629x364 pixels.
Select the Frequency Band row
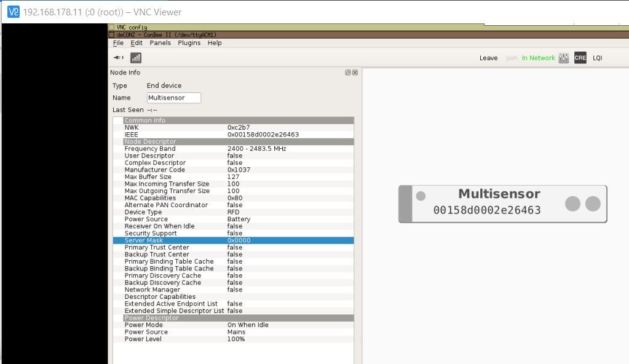[234, 148]
